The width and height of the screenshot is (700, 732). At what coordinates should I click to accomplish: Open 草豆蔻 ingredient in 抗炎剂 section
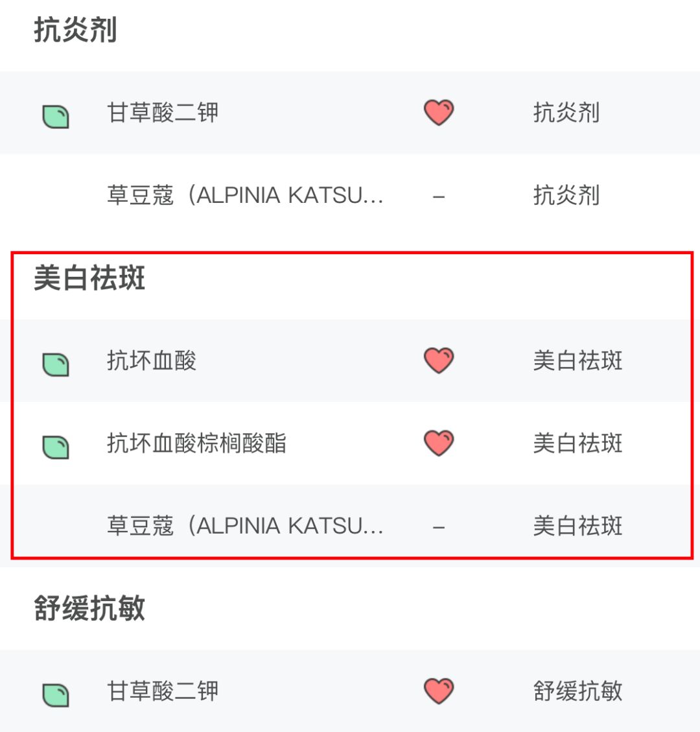pyautogui.click(x=245, y=195)
